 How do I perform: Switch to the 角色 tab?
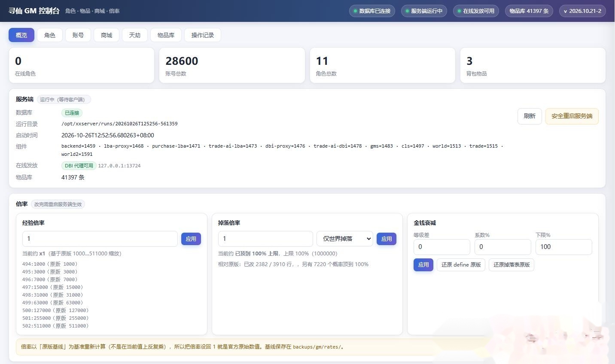coord(50,35)
